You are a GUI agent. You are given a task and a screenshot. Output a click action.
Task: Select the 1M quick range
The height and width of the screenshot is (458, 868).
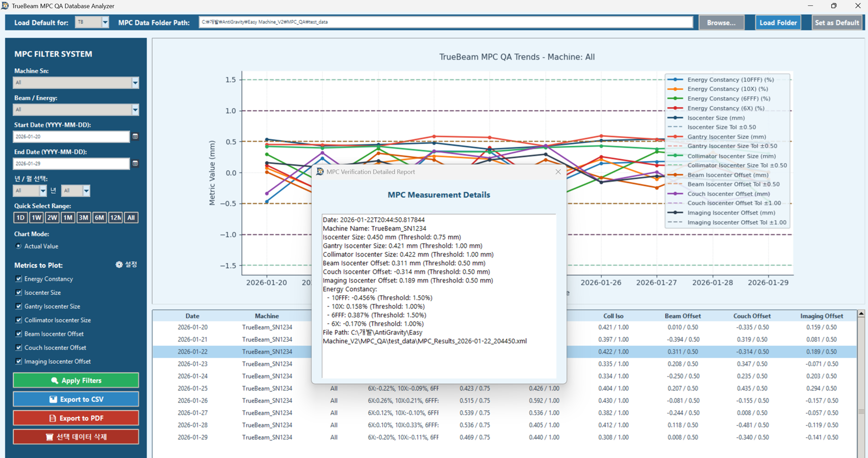(68, 218)
